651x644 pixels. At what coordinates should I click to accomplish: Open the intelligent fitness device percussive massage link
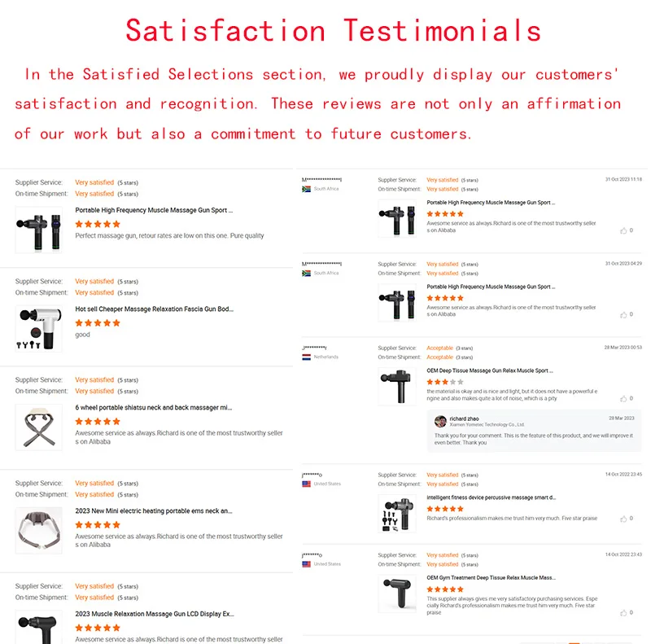491,497
